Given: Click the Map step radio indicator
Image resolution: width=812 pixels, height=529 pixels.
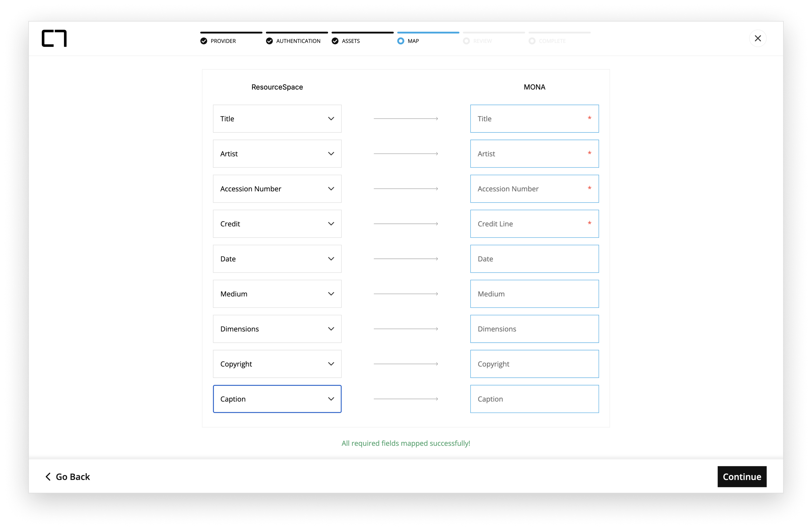Looking at the screenshot, I should pos(400,41).
